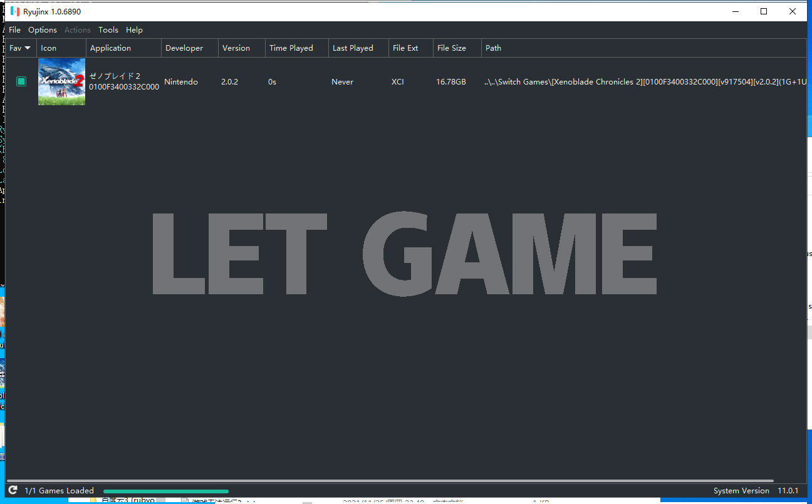Click the Last Played column header
Screen dimensions: 812x504
point(353,48)
